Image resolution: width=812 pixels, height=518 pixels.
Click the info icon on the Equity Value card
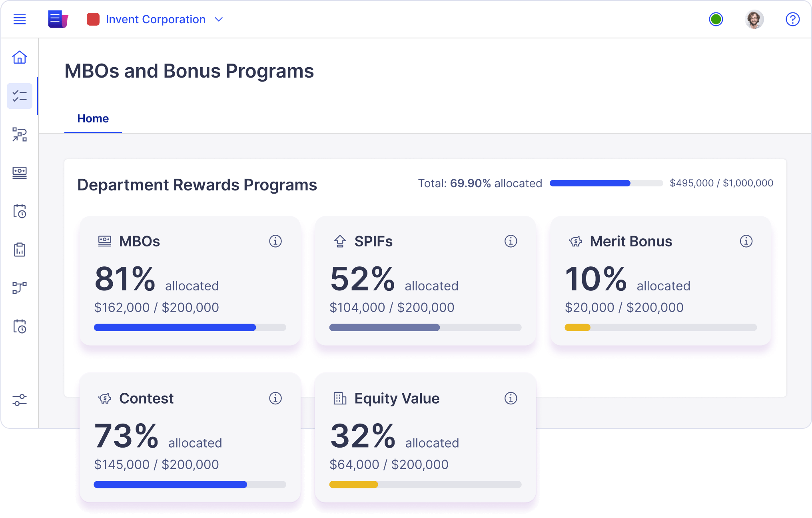(x=510, y=398)
